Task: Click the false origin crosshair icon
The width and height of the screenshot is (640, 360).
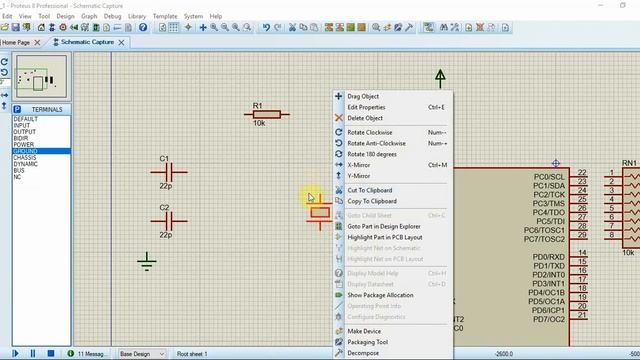Action: [x=188, y=27]
